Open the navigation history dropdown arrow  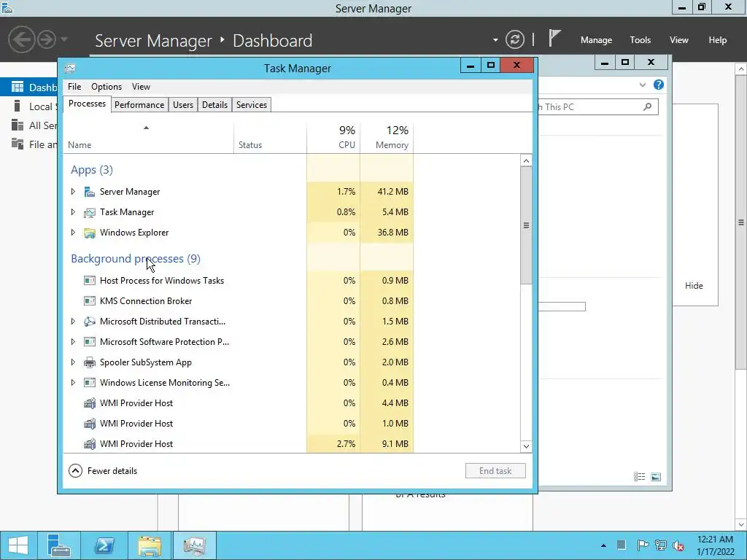[64, 39]
